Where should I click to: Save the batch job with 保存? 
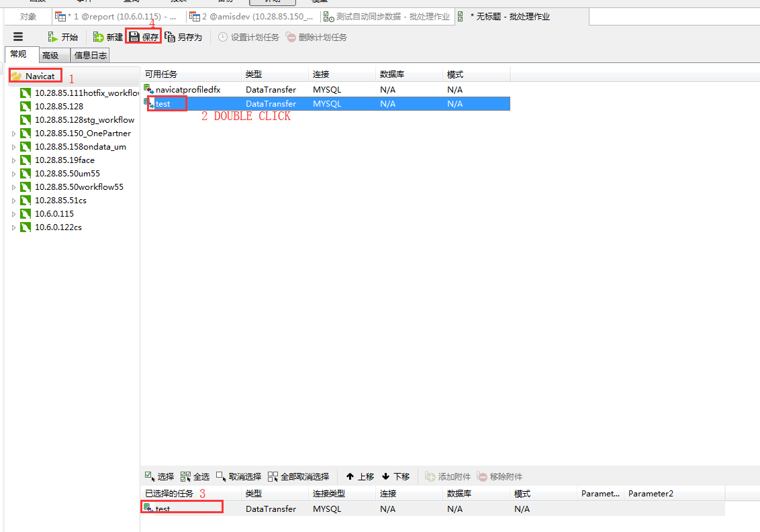[x=144, y=37]
